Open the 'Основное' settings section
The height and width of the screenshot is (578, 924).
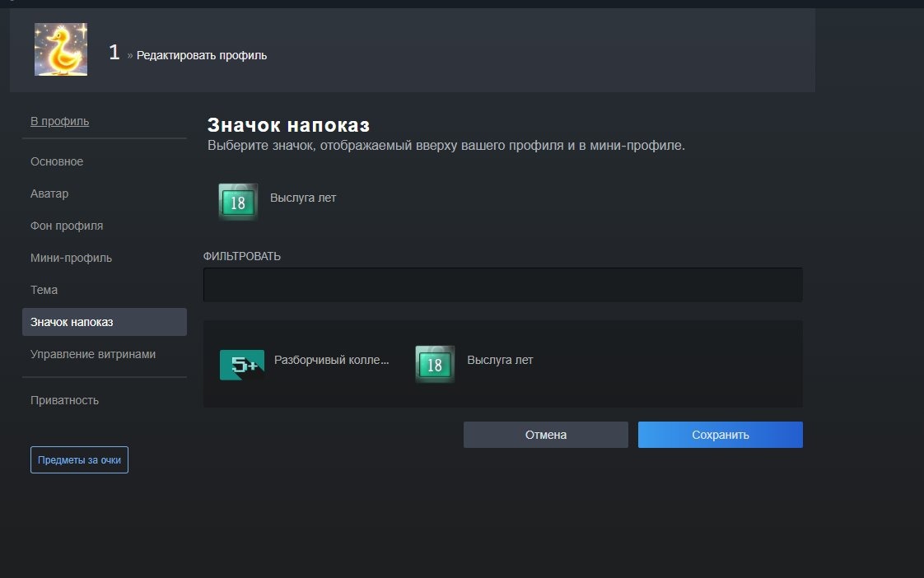pyautogui.click(x=57, y=161)
